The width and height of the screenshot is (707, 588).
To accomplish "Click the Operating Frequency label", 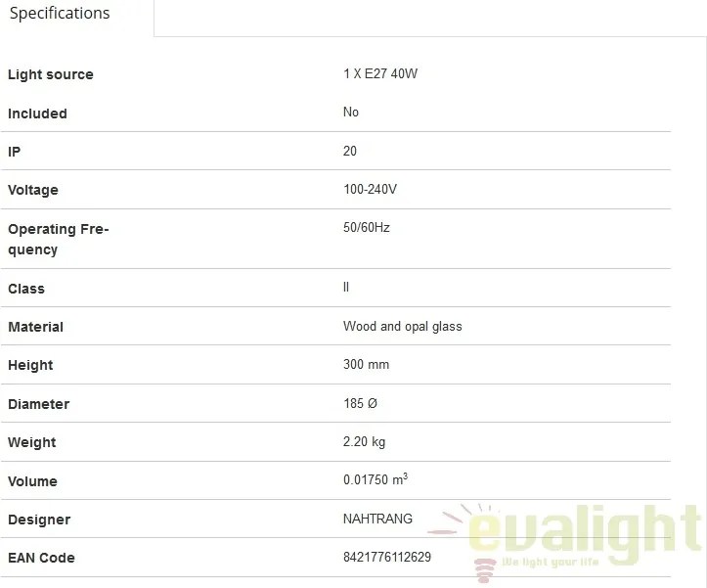I will (x=59, y=239).
